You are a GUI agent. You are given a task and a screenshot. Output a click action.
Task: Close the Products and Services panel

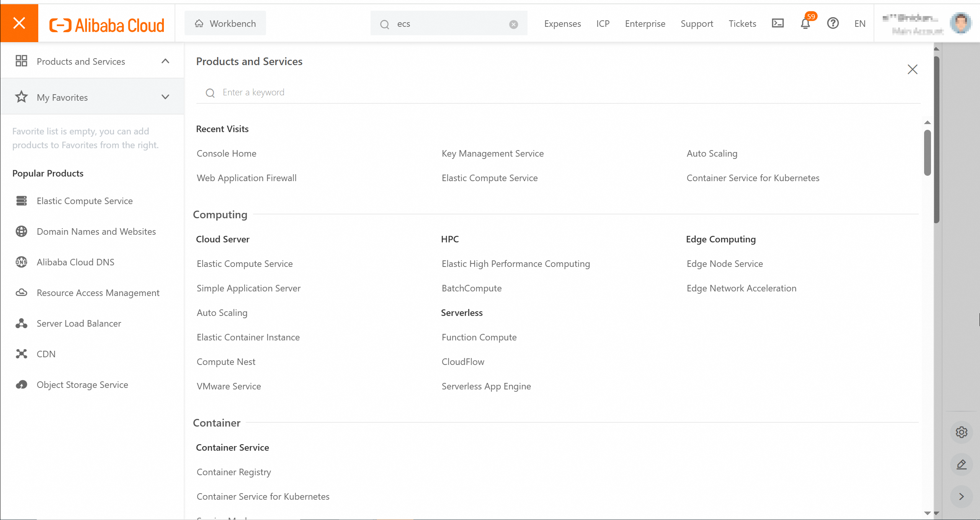[x=913, y=69]
